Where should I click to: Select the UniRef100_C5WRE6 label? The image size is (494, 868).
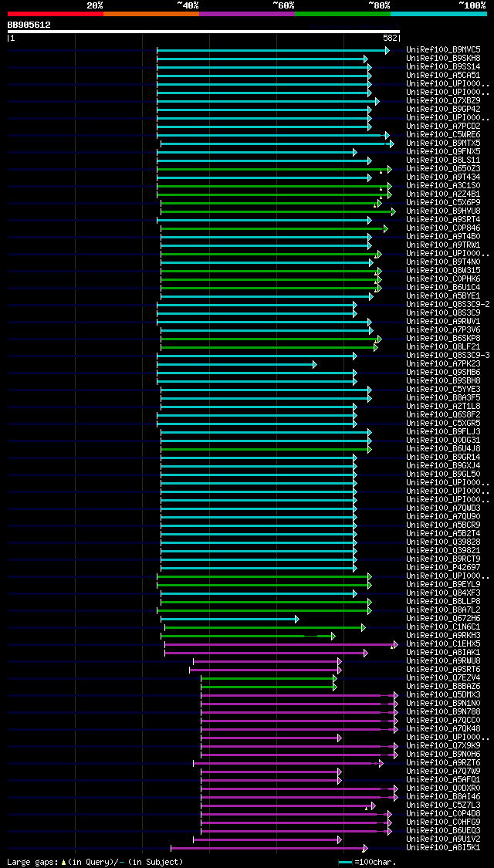443,134
